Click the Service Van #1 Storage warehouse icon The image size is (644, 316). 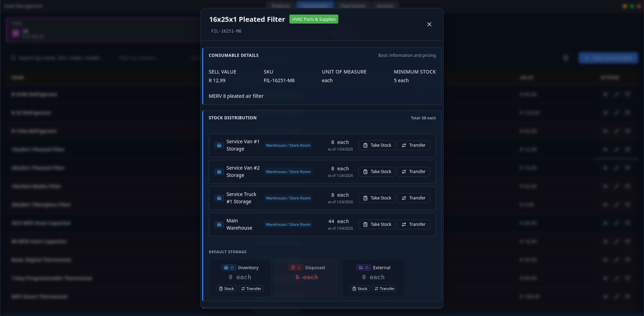tap(219, 146)
